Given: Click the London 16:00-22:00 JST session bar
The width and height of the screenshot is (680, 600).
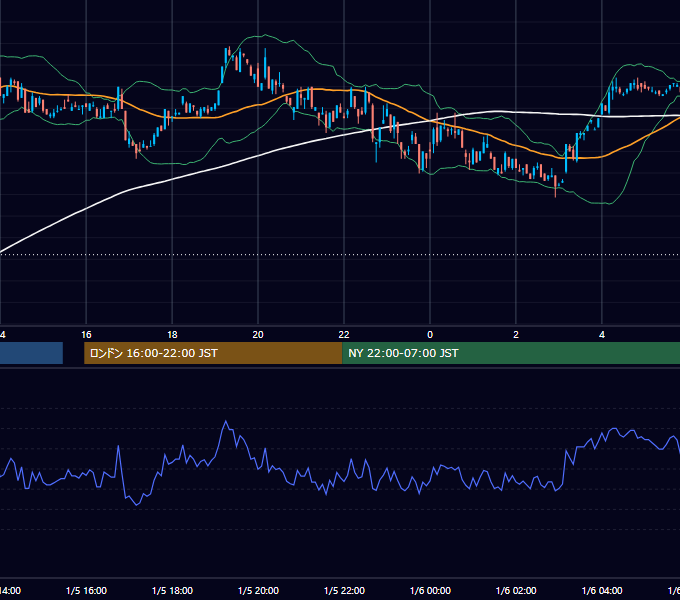Looking at the screenshot, I should (213, 353).
